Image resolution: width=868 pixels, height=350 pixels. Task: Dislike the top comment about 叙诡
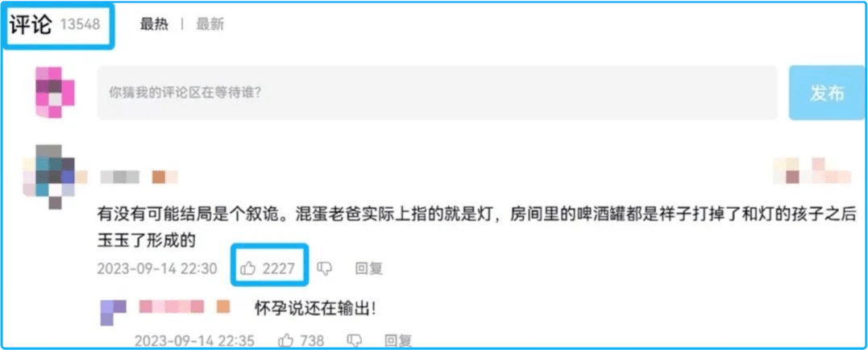click(325, 269)
